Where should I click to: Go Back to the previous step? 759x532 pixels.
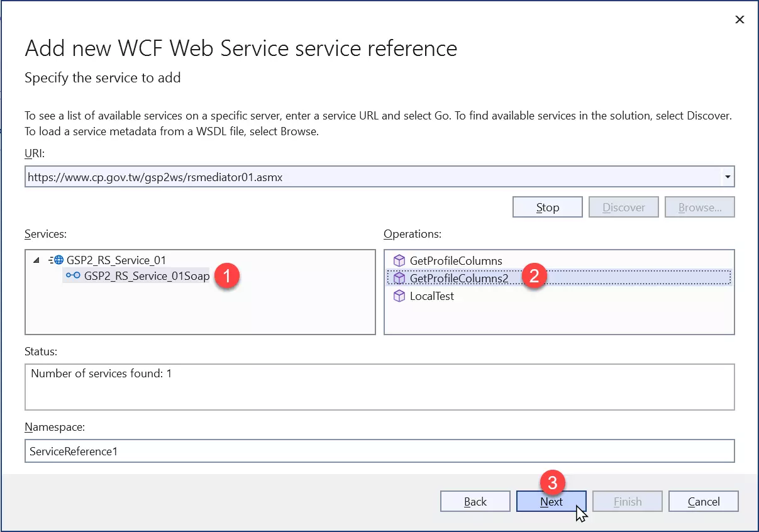(x=475, y=501)
